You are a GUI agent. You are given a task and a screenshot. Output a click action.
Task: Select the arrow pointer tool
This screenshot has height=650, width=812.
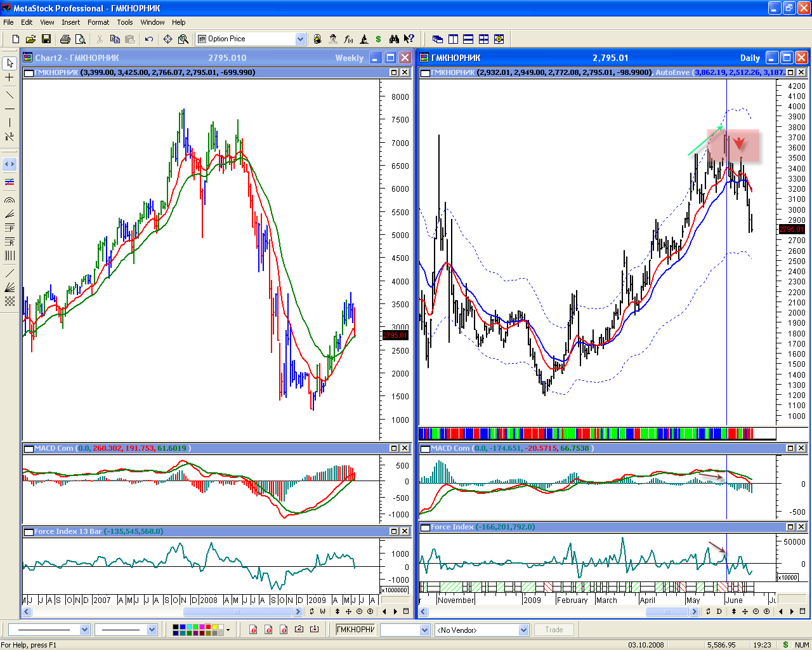point(10,63)
